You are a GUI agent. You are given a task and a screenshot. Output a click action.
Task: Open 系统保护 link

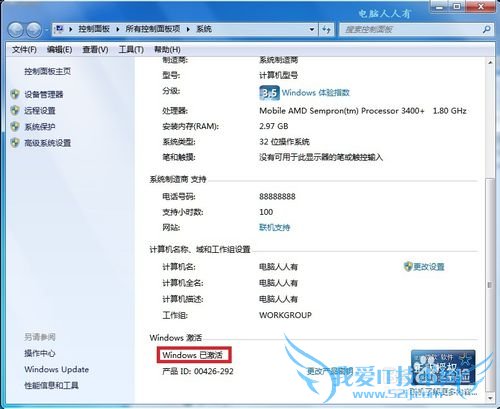(40, 127)
